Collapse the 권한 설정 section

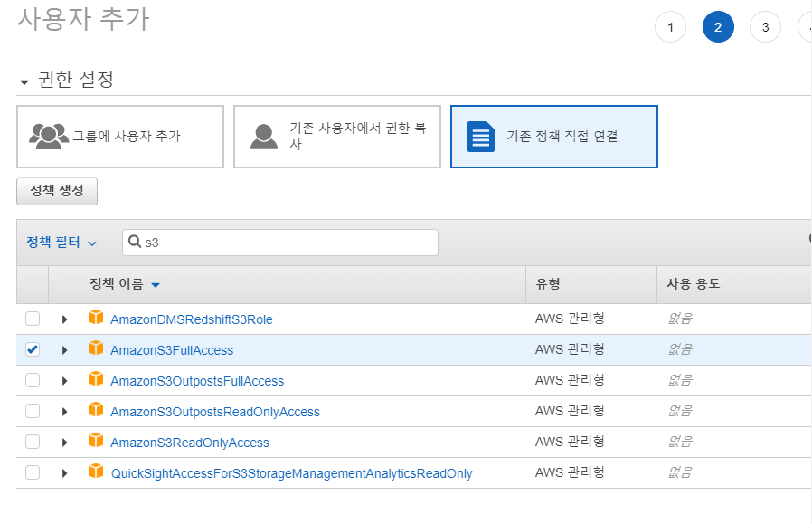[21, 80]
